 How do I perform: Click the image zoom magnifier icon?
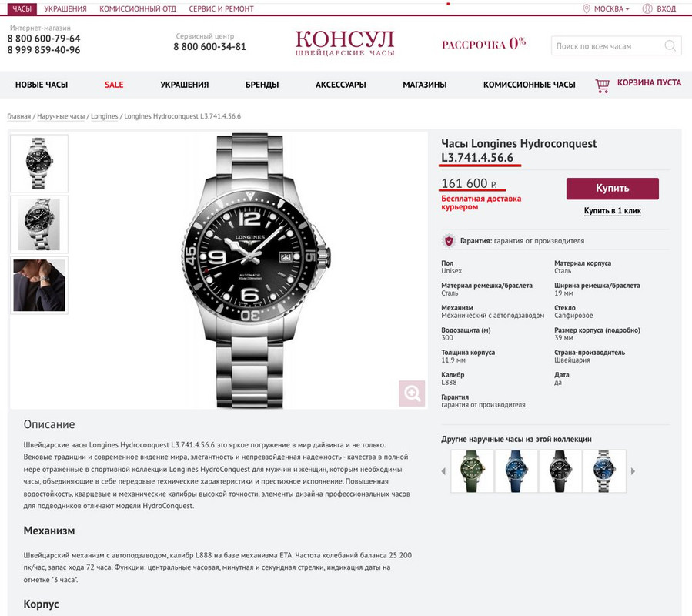413,393
